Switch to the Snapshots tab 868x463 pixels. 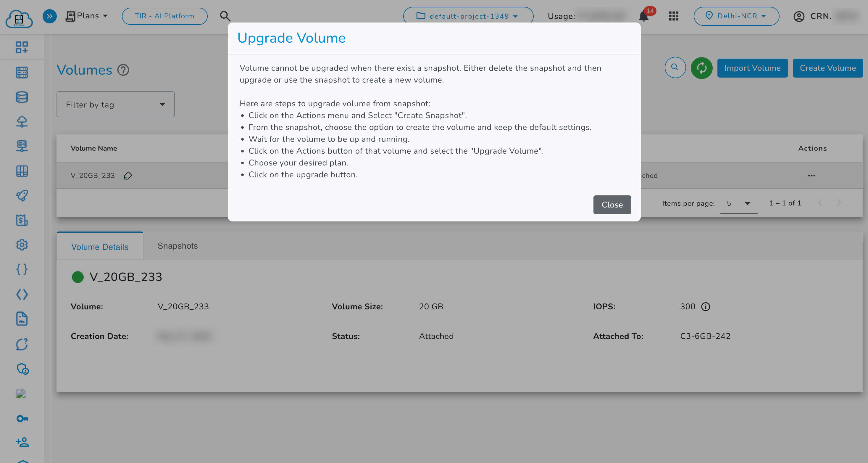click(178, 246)
